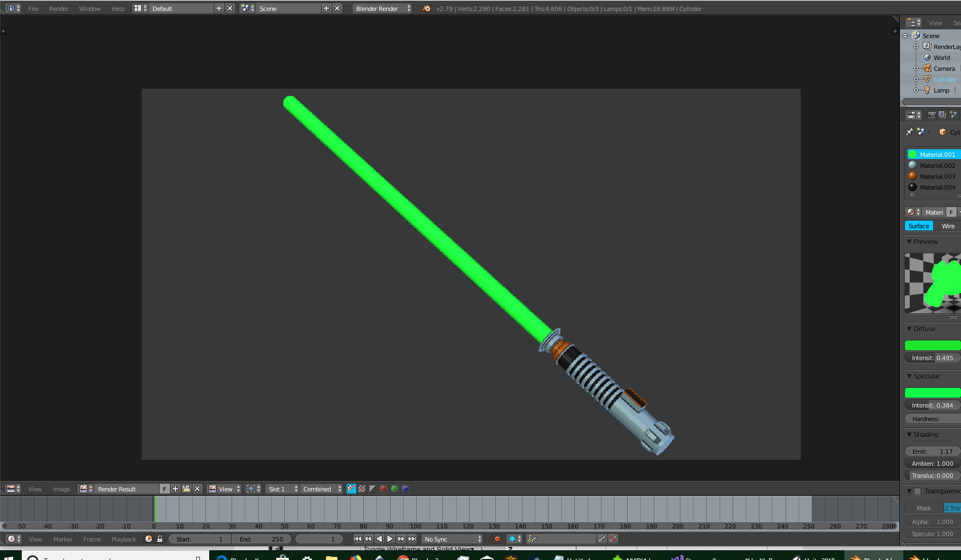The width and height of the screenshot is (961, 560).
Task: Delete the Default screen layout
Action: pos(230,9)
